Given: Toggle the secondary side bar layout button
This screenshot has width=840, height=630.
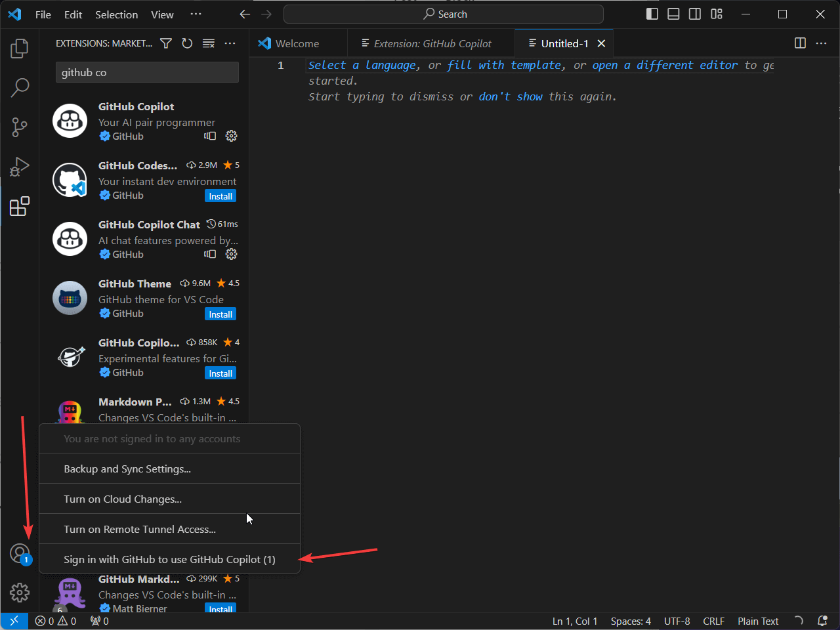Looking at the screenshot, I should point(695,14).
